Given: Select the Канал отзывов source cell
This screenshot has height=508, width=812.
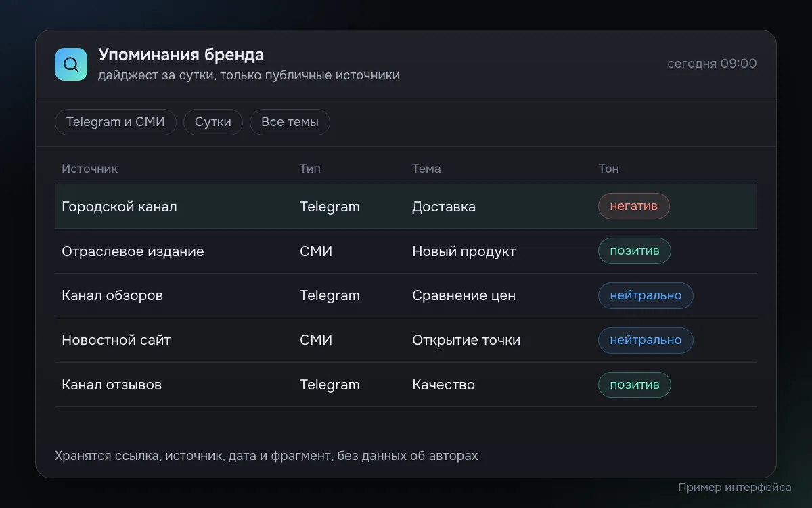Looking at the screenshot, I should click(112, 385).
